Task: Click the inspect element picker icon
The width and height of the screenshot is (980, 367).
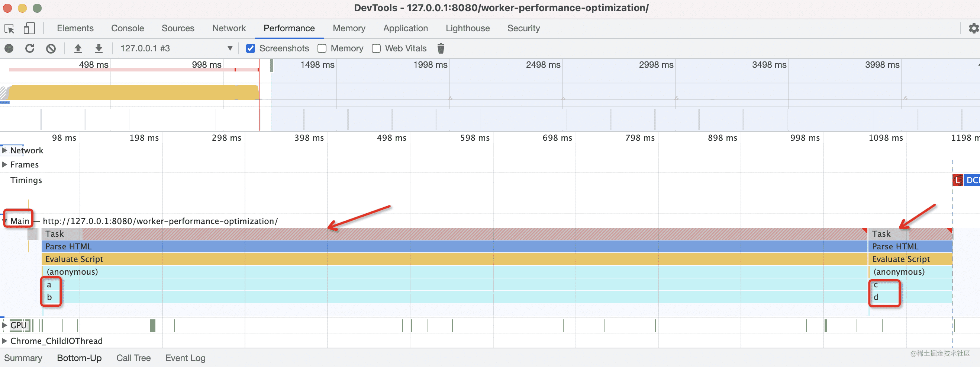Action: 9,29
